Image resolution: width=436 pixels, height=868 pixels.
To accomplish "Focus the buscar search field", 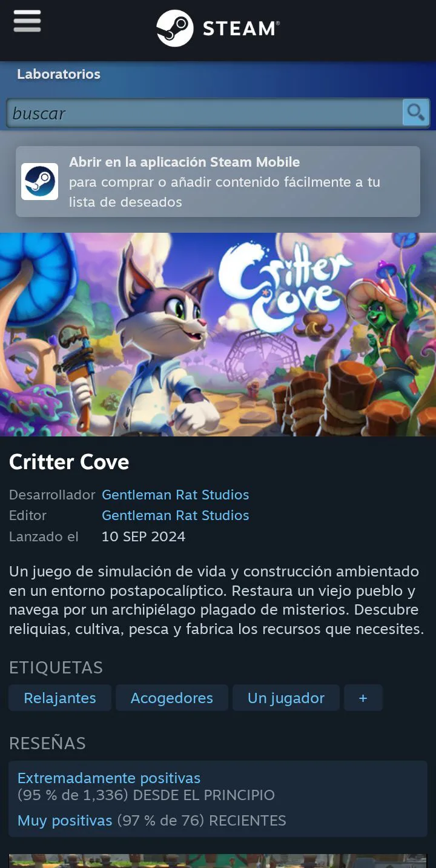I will click(x=205, y=113).
